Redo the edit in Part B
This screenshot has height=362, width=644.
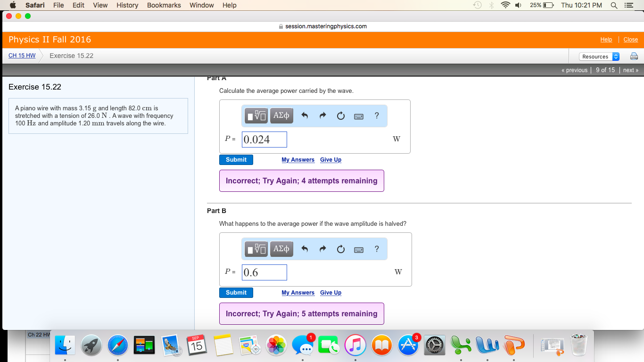323,248
